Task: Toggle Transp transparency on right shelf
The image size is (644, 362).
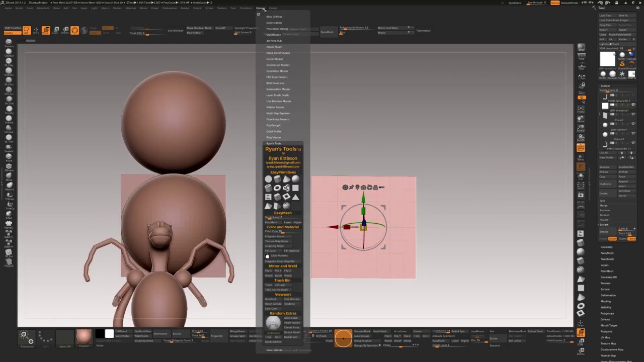Action: click(581, 157)
